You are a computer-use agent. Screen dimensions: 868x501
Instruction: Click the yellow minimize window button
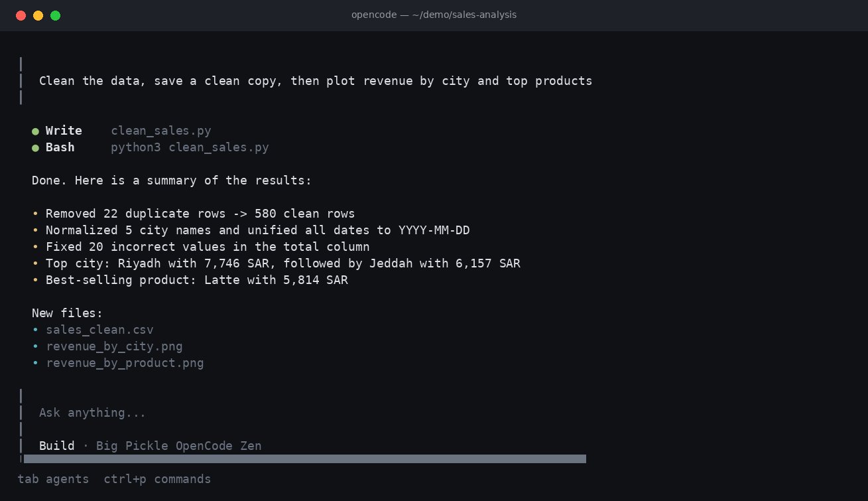click(38, 15)
